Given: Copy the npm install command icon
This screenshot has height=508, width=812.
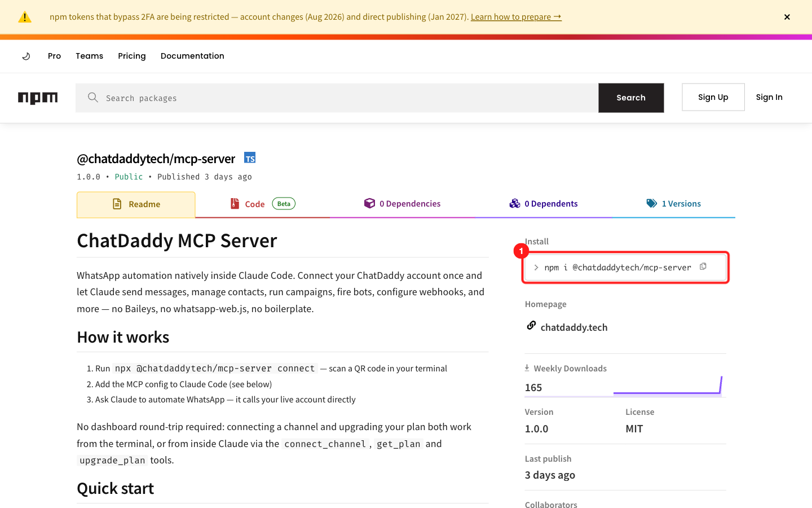Looking at the screenshot, I should [703, 266].
